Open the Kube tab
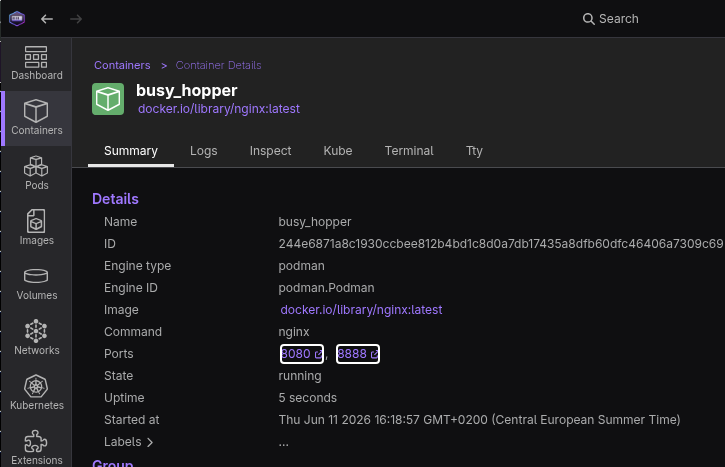This screenshot has height=467, width=725. (x=338, y=151)
